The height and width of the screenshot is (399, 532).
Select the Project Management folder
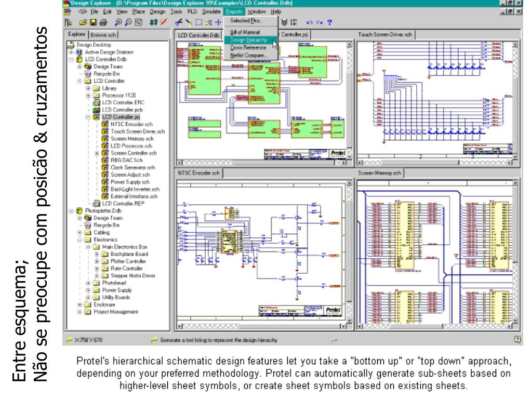(x=116, y=312)
